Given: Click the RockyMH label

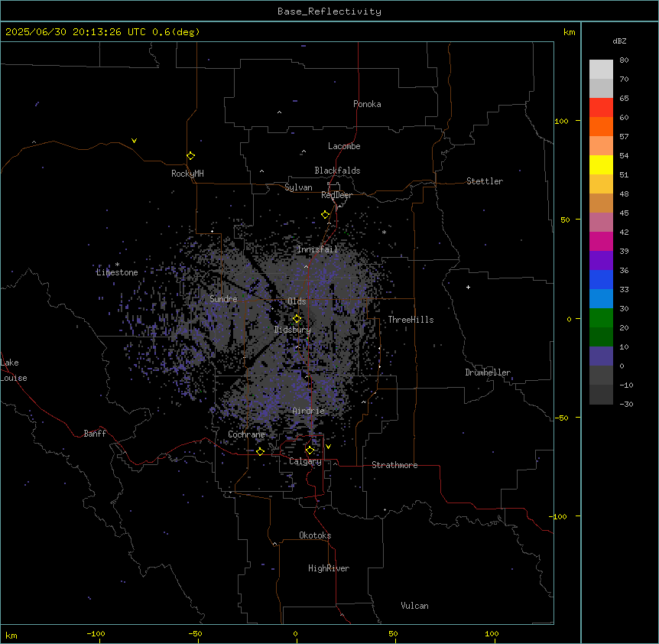Looking at the screenshot, I should 187,174.
